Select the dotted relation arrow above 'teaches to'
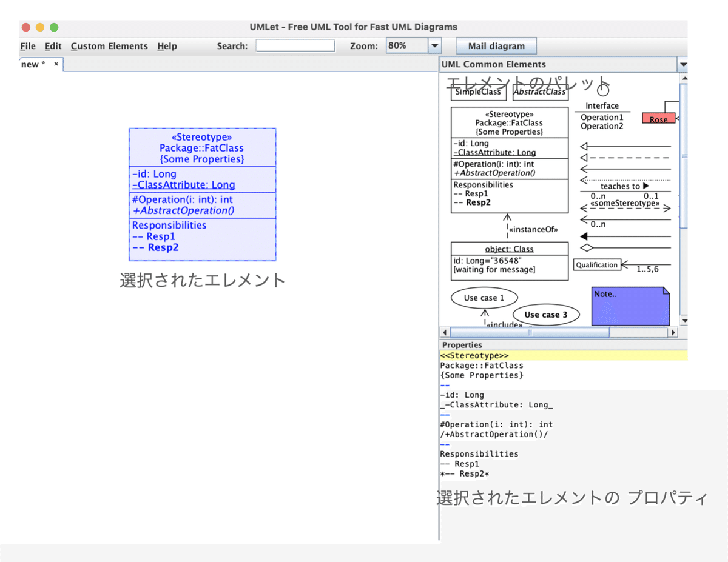728x562 pixels. pyautogui.click(x=625, y=180)
